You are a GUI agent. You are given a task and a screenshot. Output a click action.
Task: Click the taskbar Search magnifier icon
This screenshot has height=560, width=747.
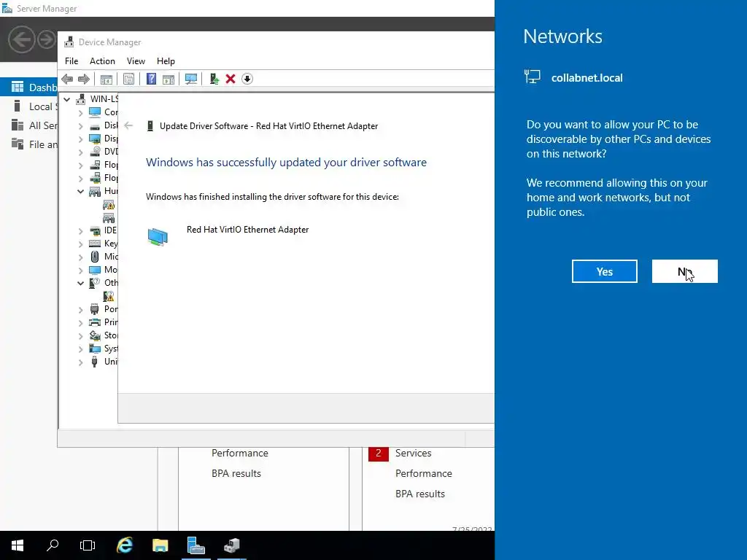(53, 545)
